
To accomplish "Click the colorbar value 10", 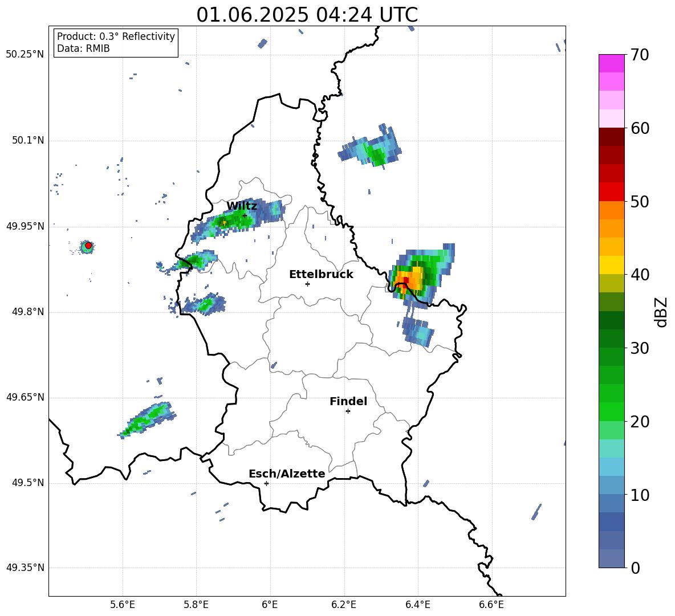I will pos(640,495).
